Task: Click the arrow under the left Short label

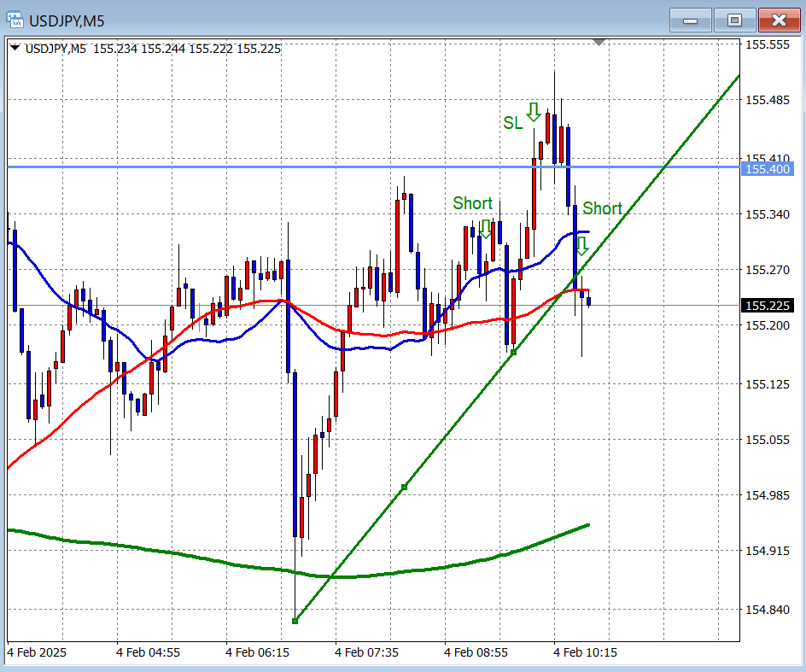Action: (x=485, y=228)
